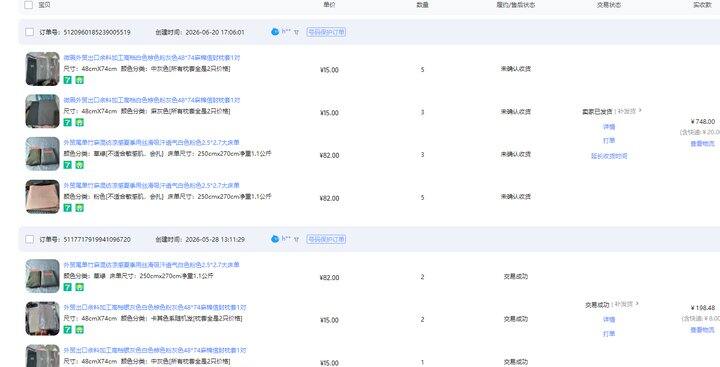Screen dimensions: 720x367
Task: Click 打单 link for the ¥198.48 order
Action: [609, 334]
